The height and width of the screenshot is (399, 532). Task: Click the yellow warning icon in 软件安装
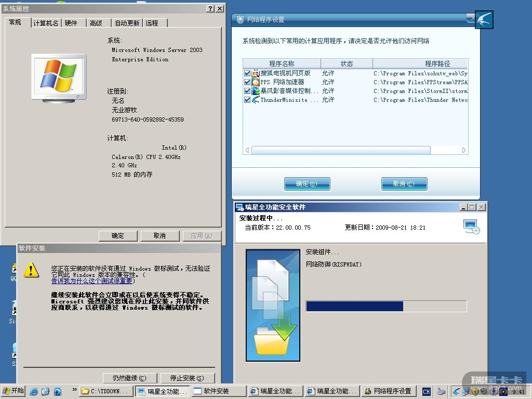(x=31, y=270)
